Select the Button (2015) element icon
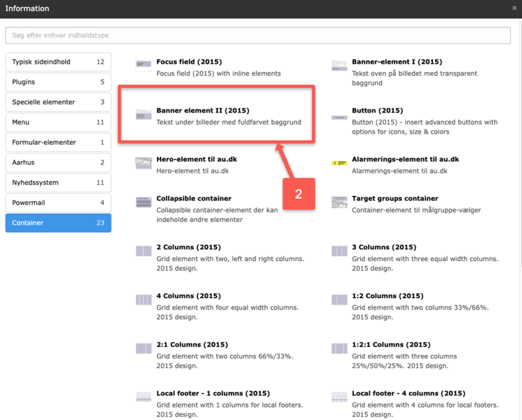The width and height of the screenshot is (522, 420). pyautogui.click(x=339, y=114)
